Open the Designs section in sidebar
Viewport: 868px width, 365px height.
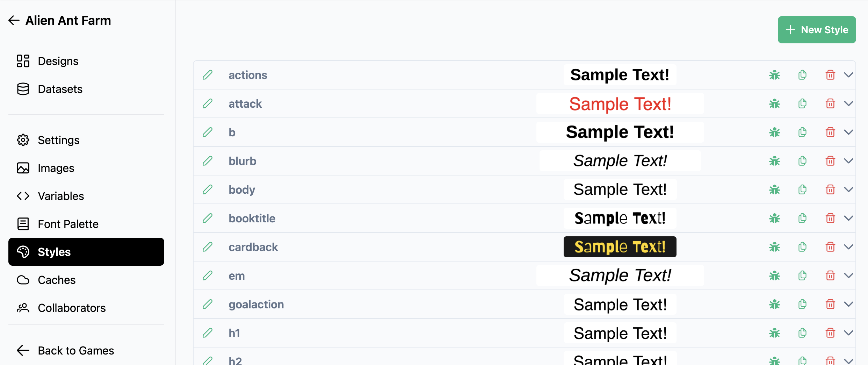pos(58,61)
